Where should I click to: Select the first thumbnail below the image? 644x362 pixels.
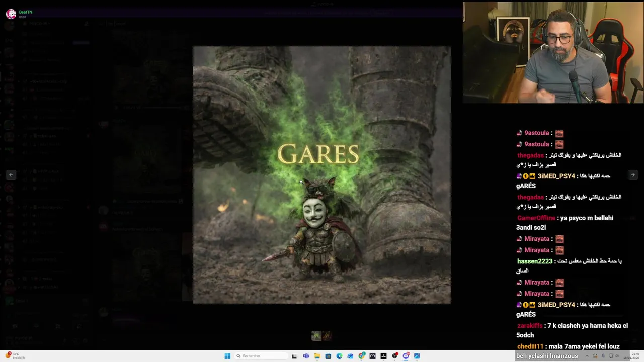coord(316,335)
